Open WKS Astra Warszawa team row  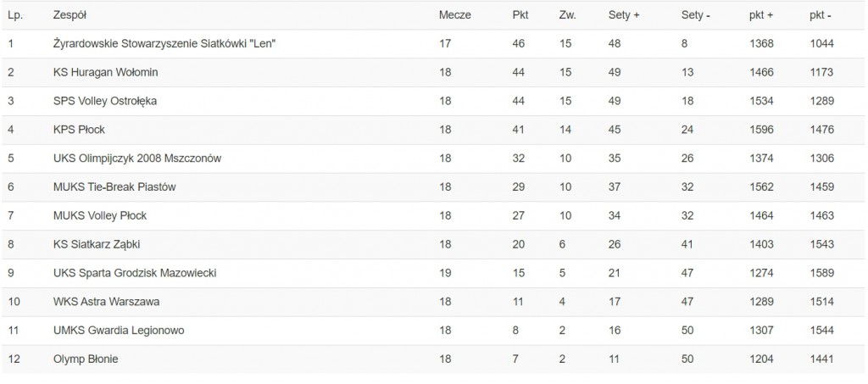(106, 302)
